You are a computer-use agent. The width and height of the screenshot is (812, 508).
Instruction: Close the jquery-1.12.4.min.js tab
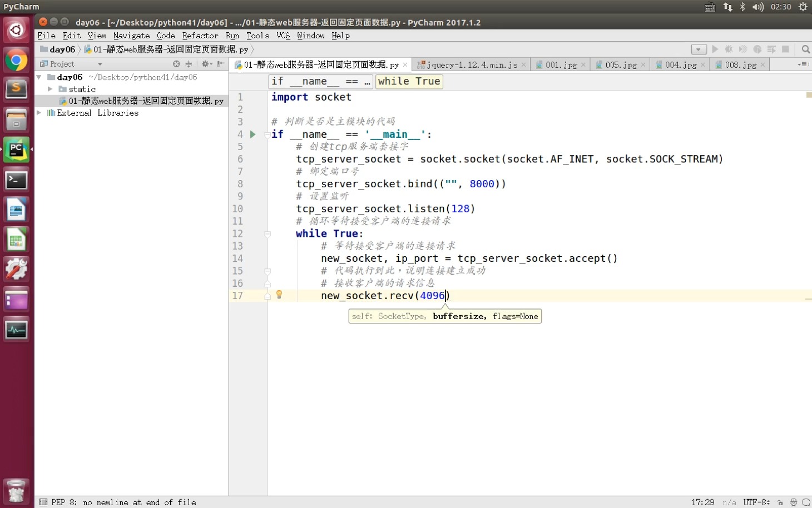[x=523, y=65]
